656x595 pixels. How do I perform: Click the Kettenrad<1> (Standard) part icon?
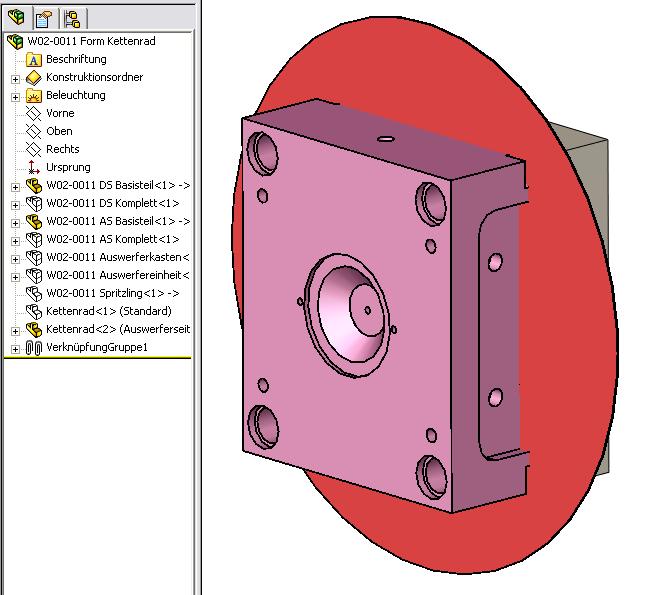pyautogui.click(x=34, y=312)
